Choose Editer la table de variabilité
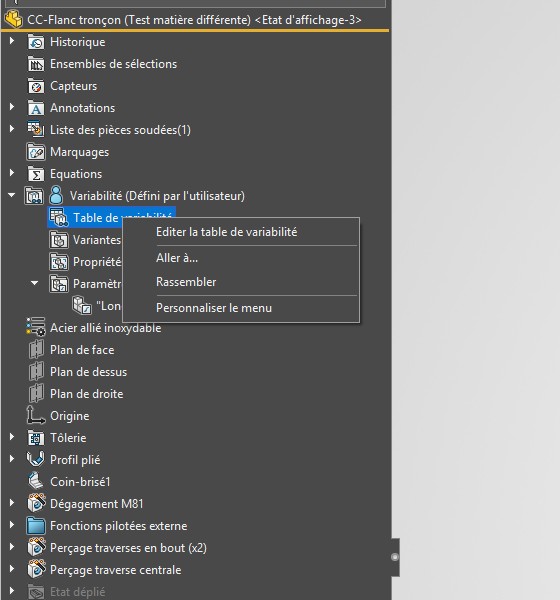This screenshot has height=600, width=560. (241, 232)
